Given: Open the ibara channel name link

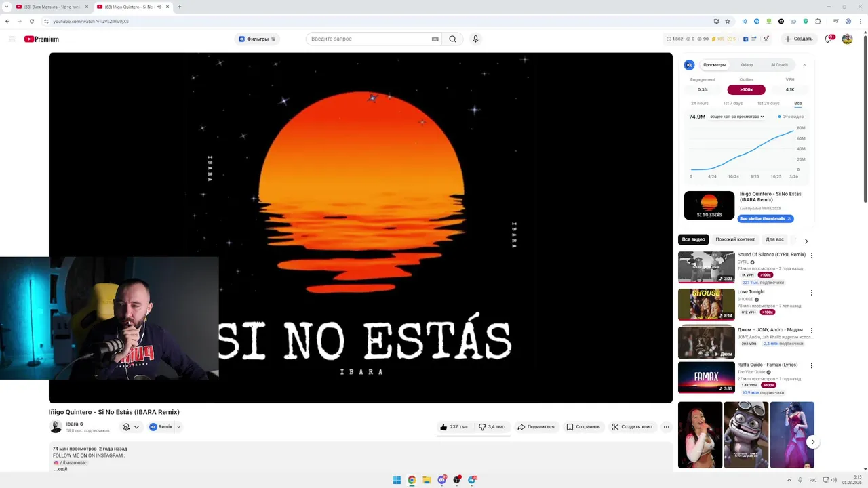Looking at the screenshot, I should (x=72, y=424).
